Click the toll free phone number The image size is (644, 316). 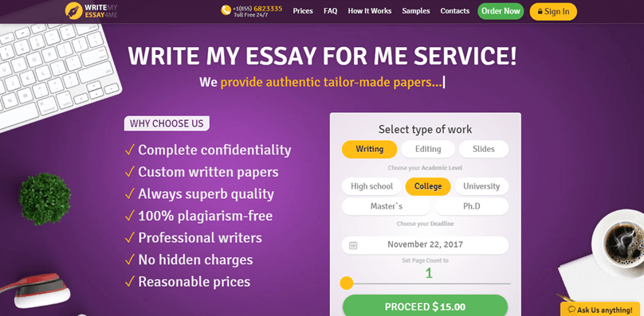click(258, 9)
